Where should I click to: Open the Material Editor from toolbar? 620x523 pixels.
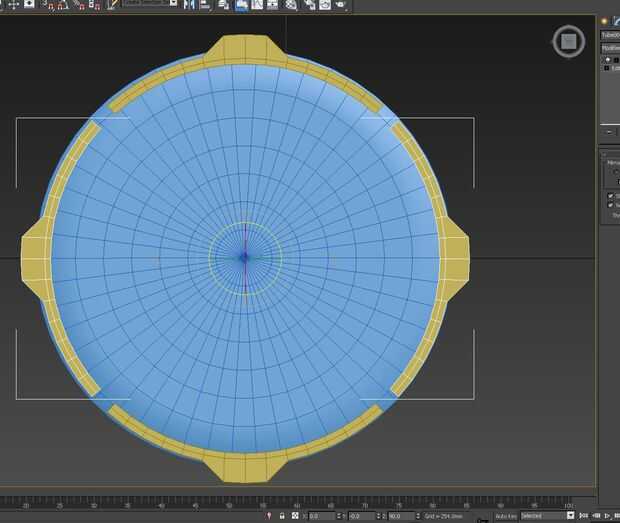(290, 5)
